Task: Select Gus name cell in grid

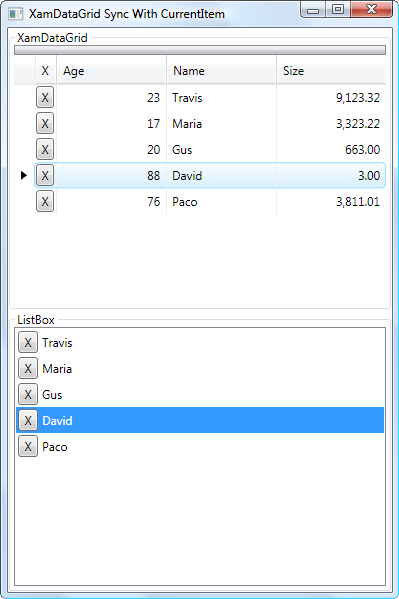Action: 221,149
